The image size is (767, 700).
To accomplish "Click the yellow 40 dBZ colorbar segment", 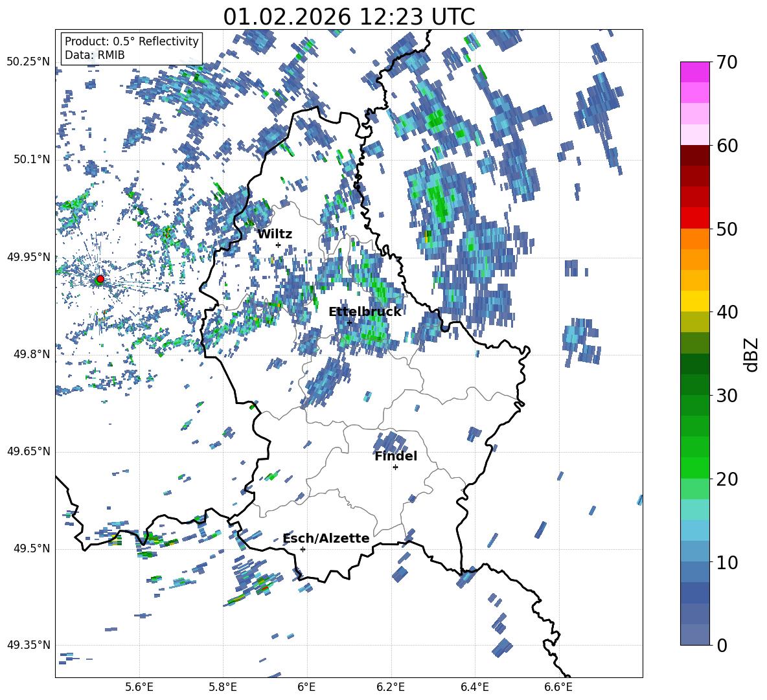I will point(694,301).
